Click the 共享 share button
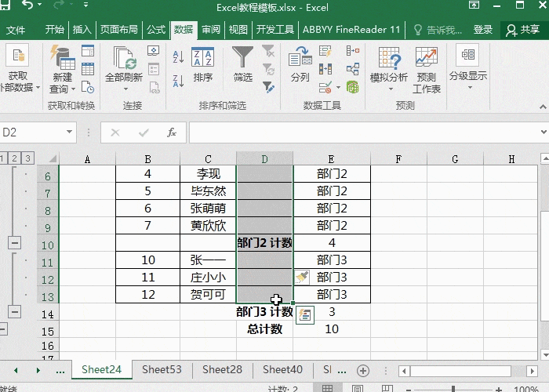The height and width of the screenshot is (392, 549). click(523, 30)
